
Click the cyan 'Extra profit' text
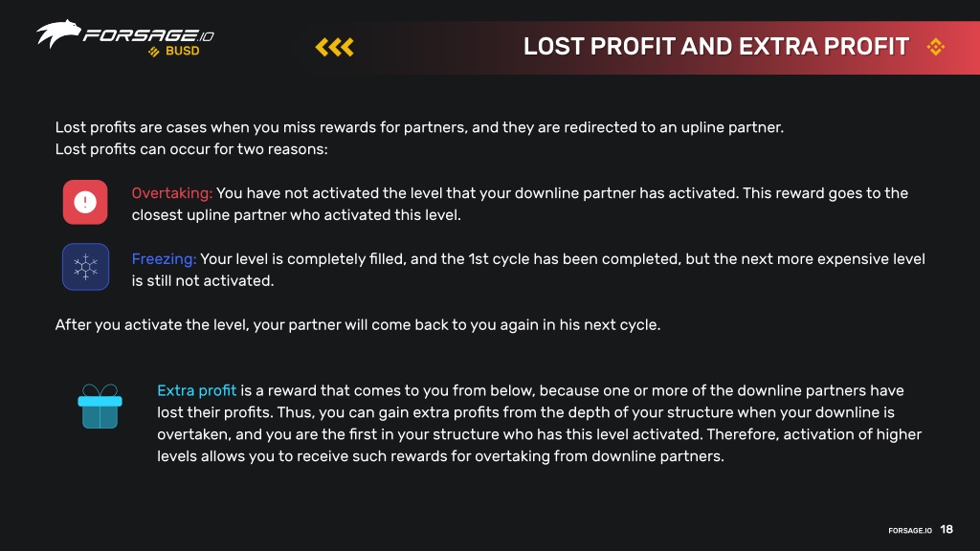[x=196, y=390]
